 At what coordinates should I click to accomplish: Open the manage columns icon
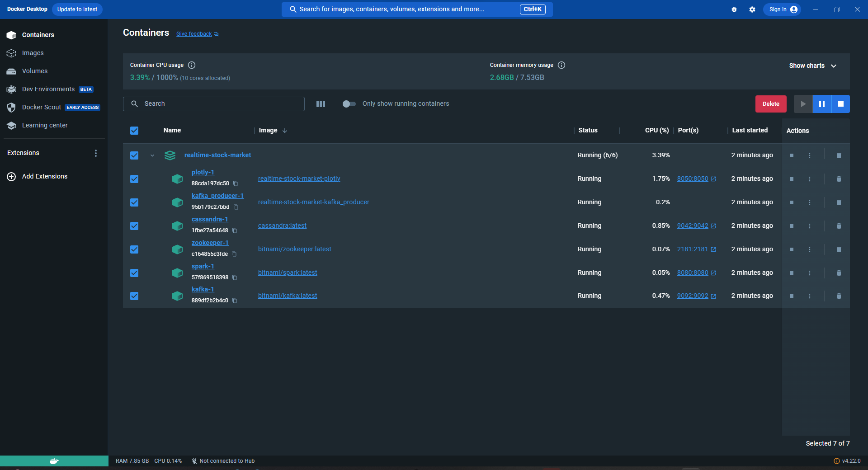tap(321, 104)
